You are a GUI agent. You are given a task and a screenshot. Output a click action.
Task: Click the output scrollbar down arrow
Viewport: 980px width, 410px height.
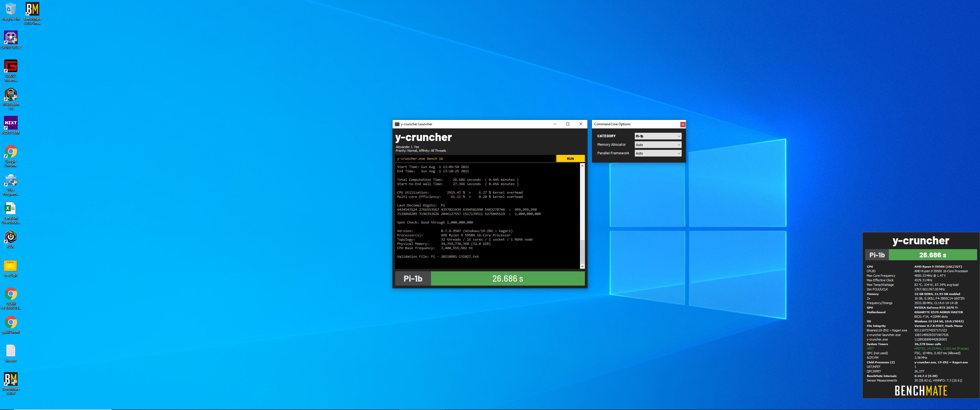click(582, 266)
